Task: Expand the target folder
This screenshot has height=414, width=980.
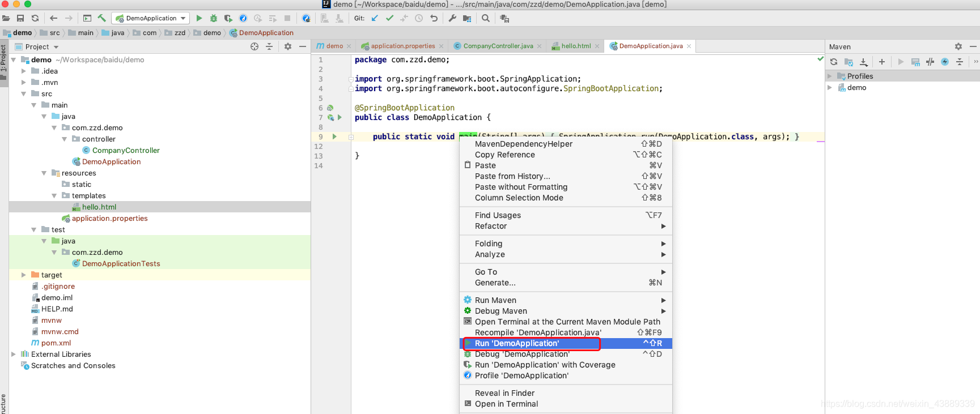Action: click(x=24, y=275)
